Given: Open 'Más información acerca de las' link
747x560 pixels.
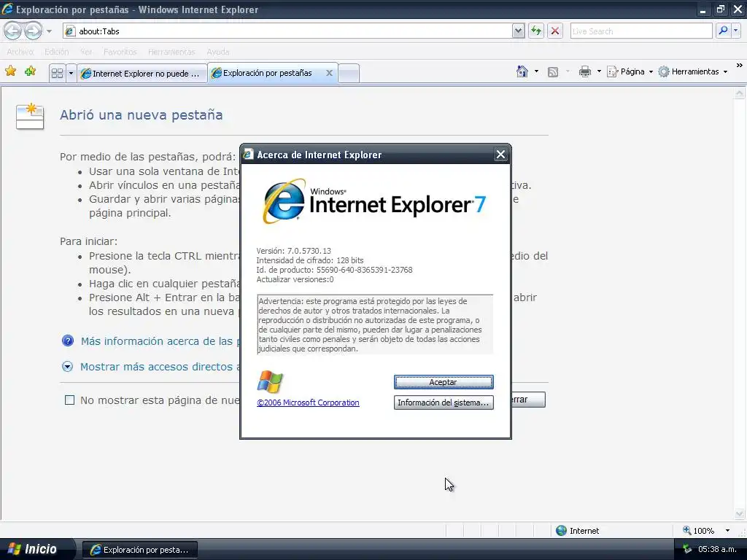Looking at the screenshot, I should pyautogui.click(x=160, y=341).
